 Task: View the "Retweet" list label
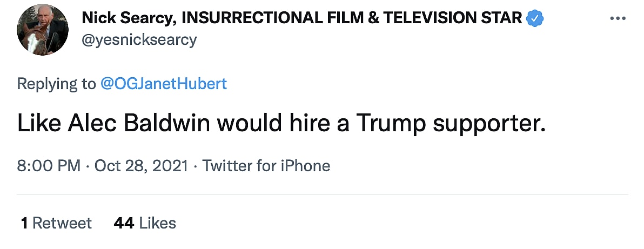[62, 223]
